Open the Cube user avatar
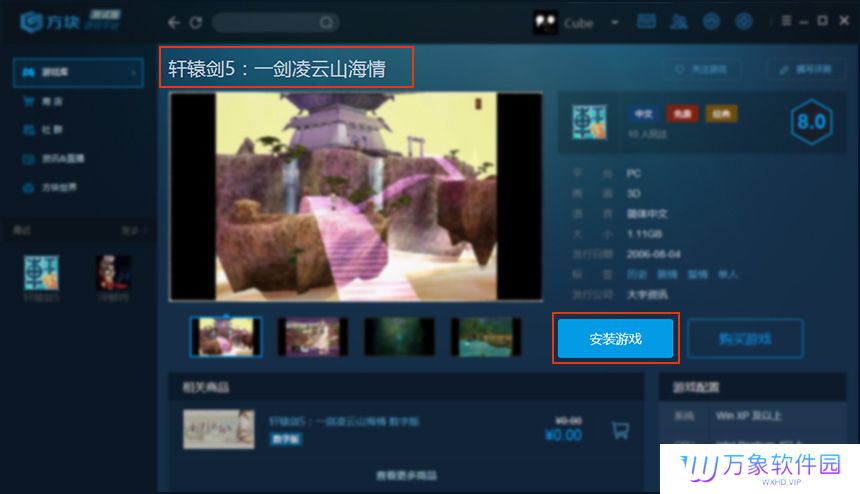 pos(545,22)
